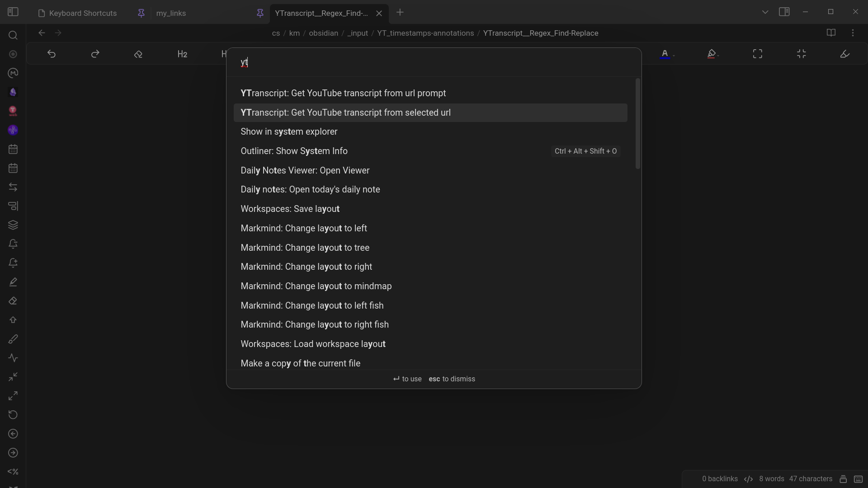This screenshot has width=868, height=488.
Task: Click the undo arrow in editing toolbar
Action: (52, 54)
